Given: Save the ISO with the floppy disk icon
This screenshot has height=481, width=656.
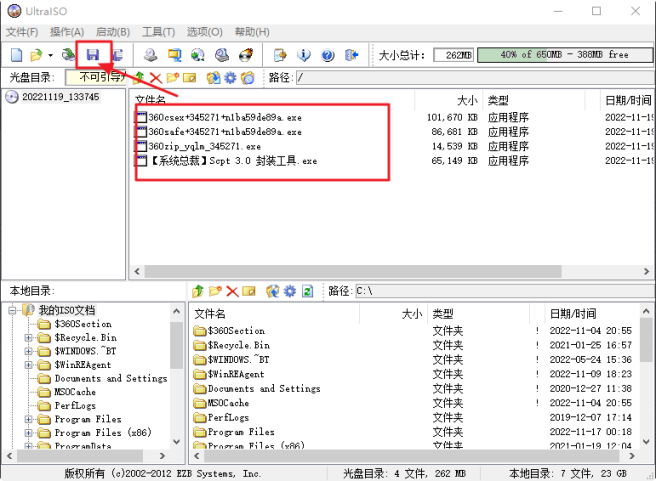Looking at the screenshot, I should [x=93, y=55].
